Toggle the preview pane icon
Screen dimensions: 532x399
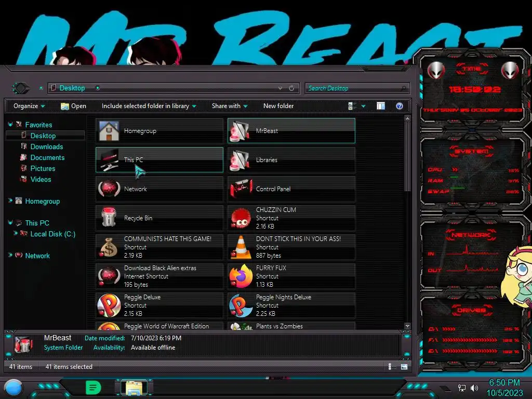click(381, 106)
